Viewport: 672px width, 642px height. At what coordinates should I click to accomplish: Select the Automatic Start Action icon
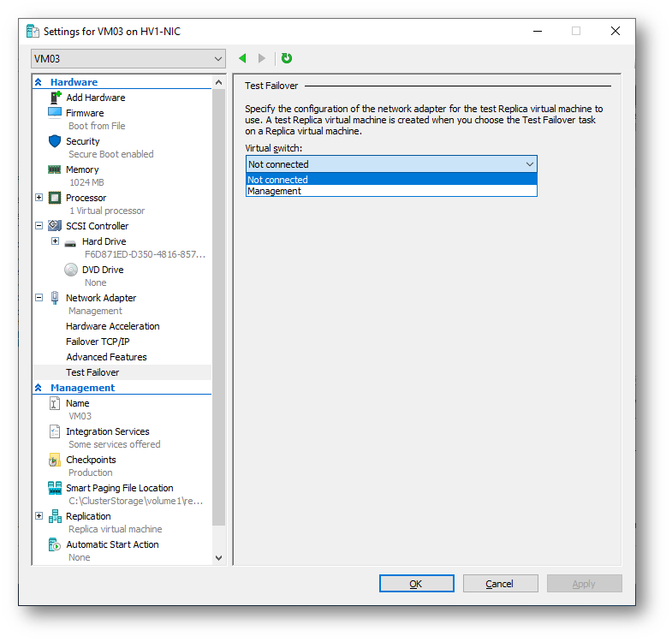(55, 544)
